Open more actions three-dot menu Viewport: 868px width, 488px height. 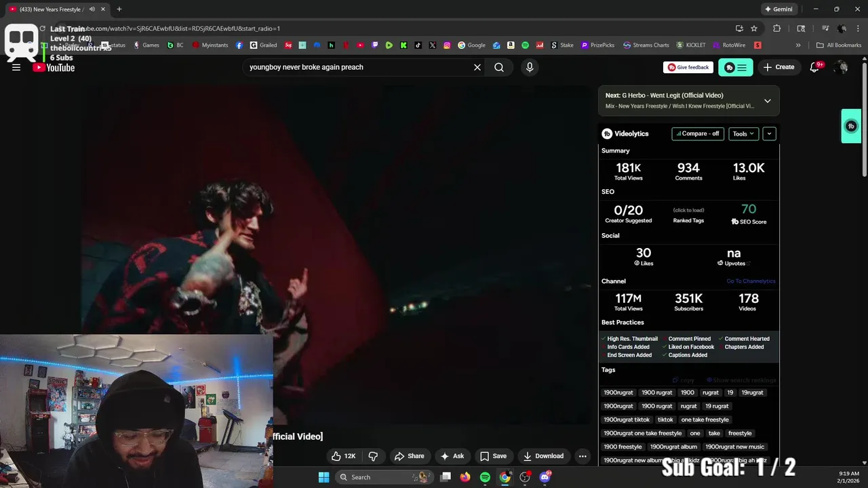pos(583,456)
